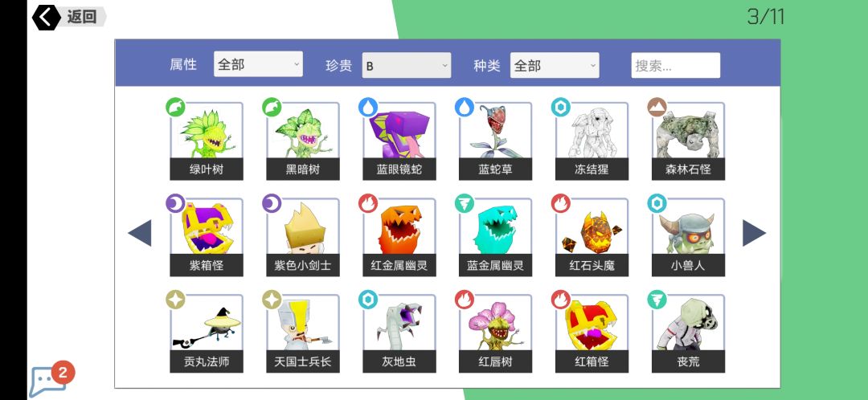Click the light star icon on 贡丸法师
This screenshot has width=868, height=400.
(x=175, y=300)
